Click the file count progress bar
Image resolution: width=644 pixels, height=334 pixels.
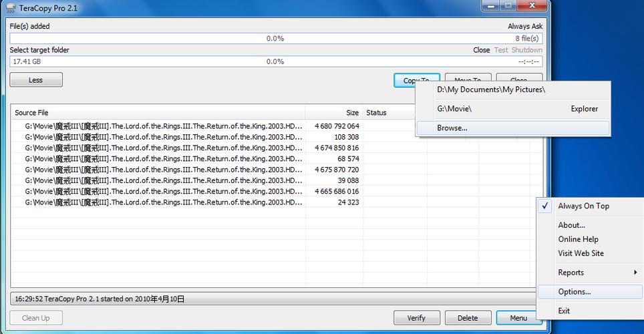tap(276, 38)
